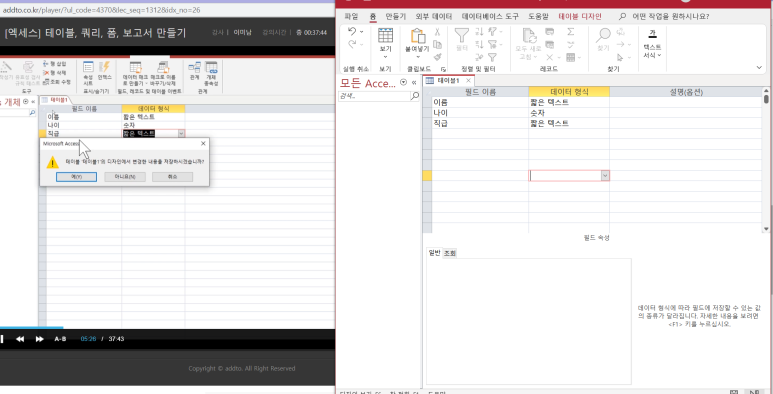This screenshot has width=773, height=394.
Task: Click the browser address bar URL
Action: tap(102, 10)
